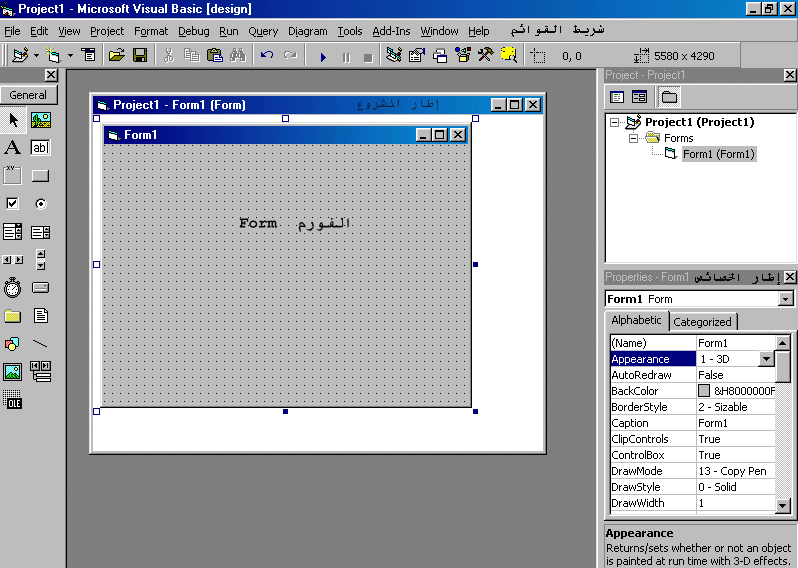Choose the OLE container control
The image size is (798, 568).
pyautogui.click(x=12, y=400)
